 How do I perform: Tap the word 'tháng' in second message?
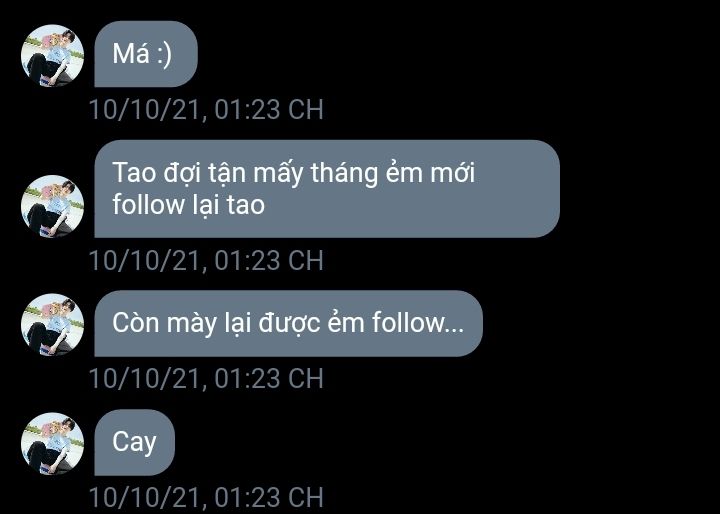click(x=344, y=174)
